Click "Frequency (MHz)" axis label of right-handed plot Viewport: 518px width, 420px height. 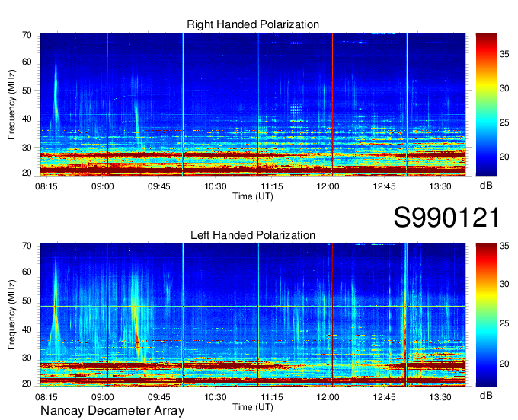(x=11, y=104)
